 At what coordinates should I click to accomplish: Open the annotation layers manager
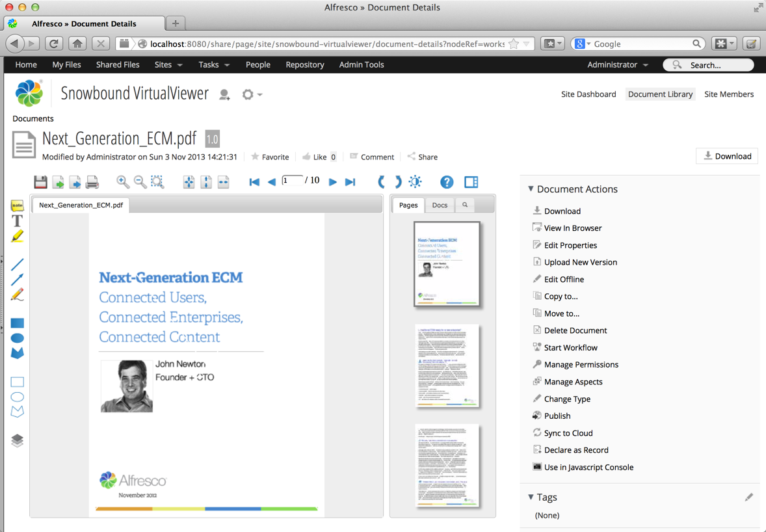pyautogui.click(x=17, y=441)
